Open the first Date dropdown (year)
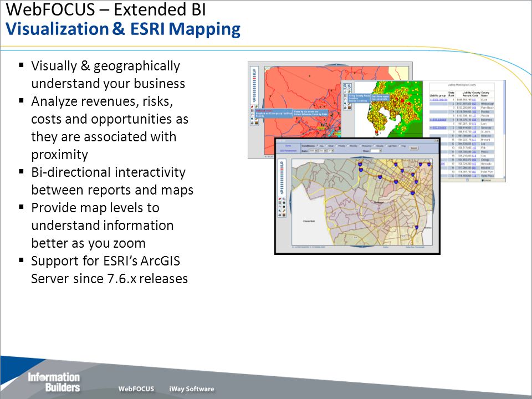Screen dimensions: 532x399 pyautogui.click(x=313, y=151)
